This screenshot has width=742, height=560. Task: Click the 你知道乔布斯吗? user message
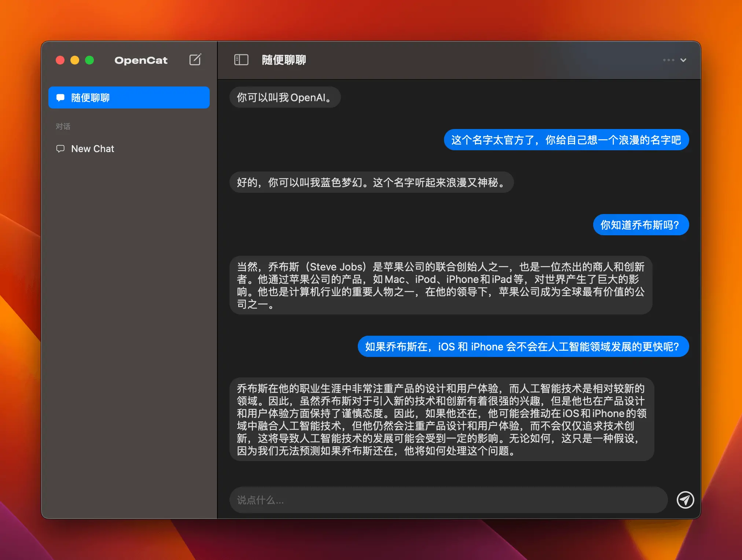click(641, 225)
